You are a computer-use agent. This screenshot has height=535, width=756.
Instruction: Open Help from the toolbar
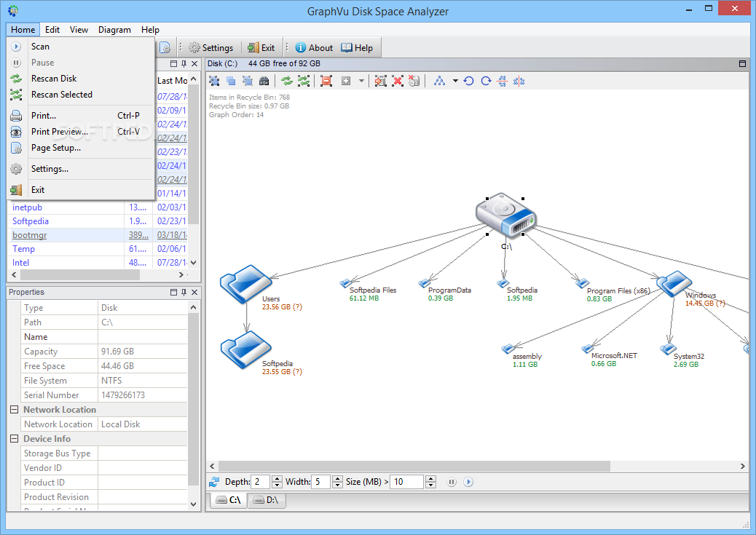[x=357, y=48]
